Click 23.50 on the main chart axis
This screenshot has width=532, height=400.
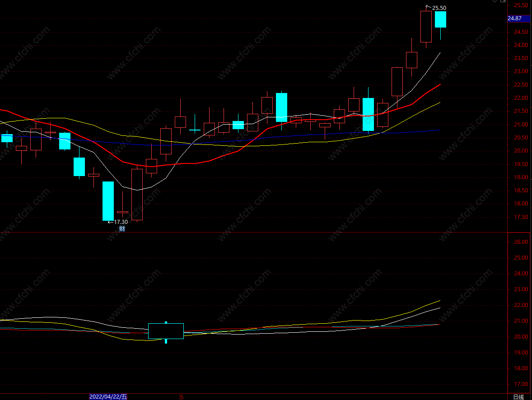coord(521,58)
